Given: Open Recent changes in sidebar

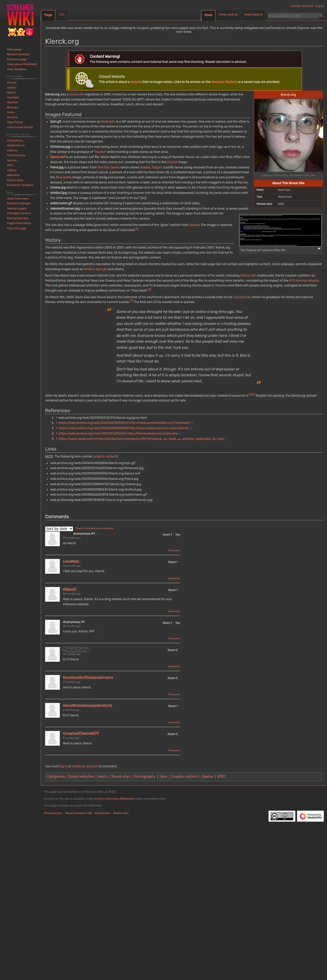Looking at the screenshot, I should (x=18, y=54).
